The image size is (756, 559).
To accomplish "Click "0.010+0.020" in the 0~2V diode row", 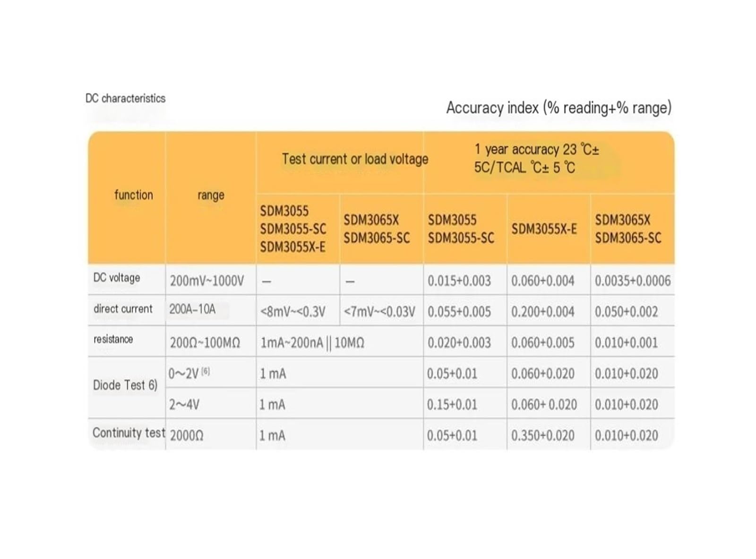I will tap(626, 374).
